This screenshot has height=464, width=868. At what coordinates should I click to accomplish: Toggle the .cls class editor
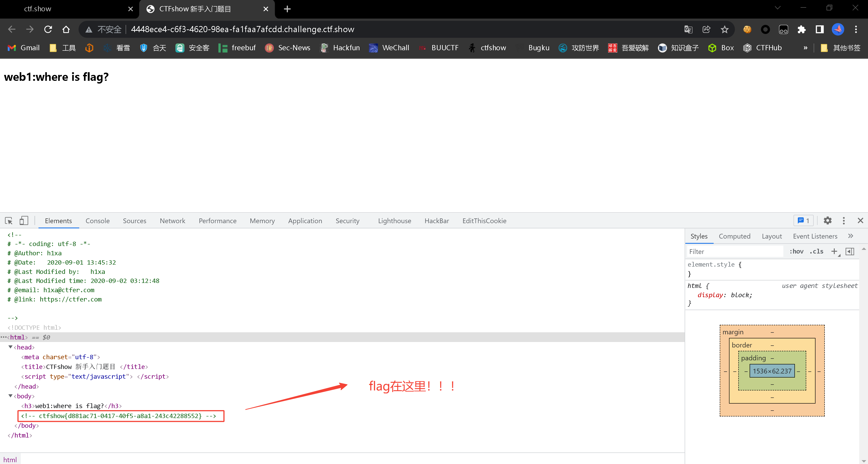(x=816, y=251)
